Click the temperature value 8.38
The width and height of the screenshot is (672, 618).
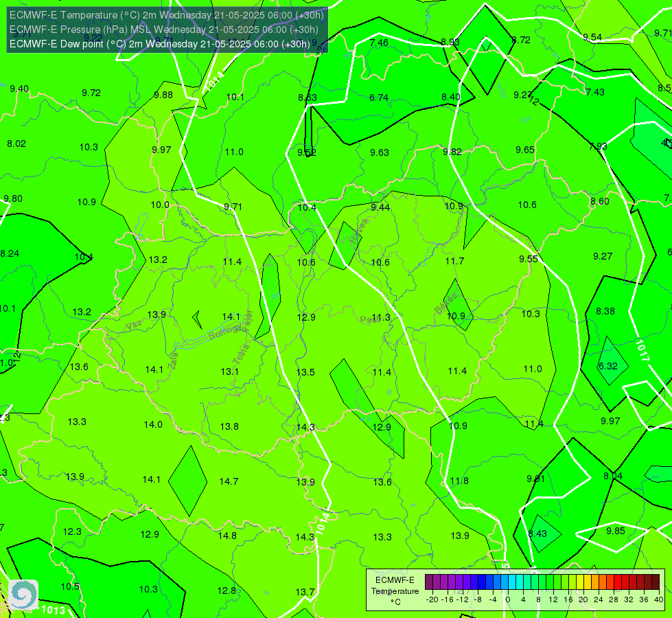pyautogui.click(x=605, y=311)
